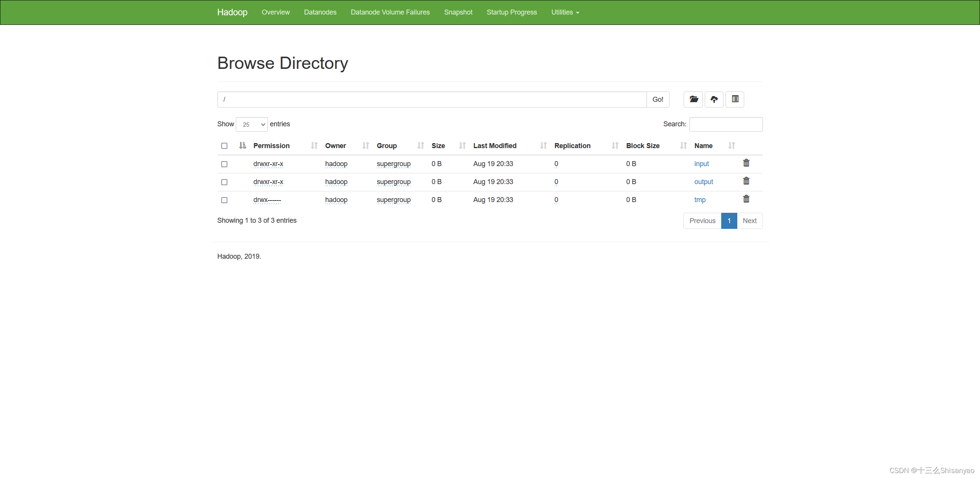Click the Last Modified column header

click(x=495, y=146)
